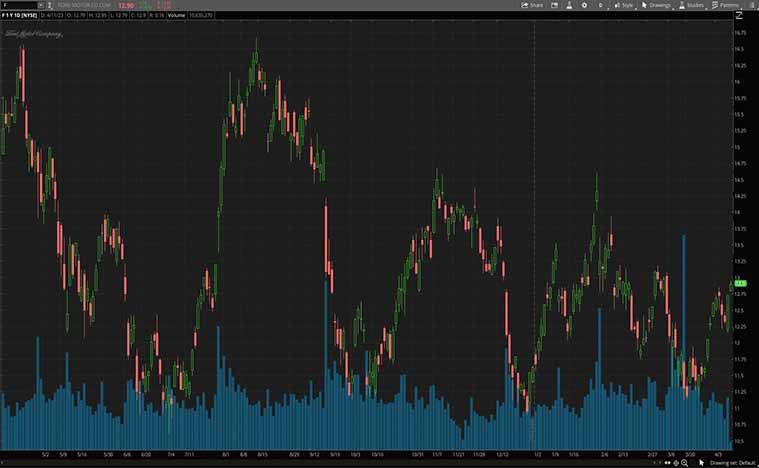This screenshot has height=468, width=759.
Task: Open the Patterns menu
Action: [x=725, y=5]
